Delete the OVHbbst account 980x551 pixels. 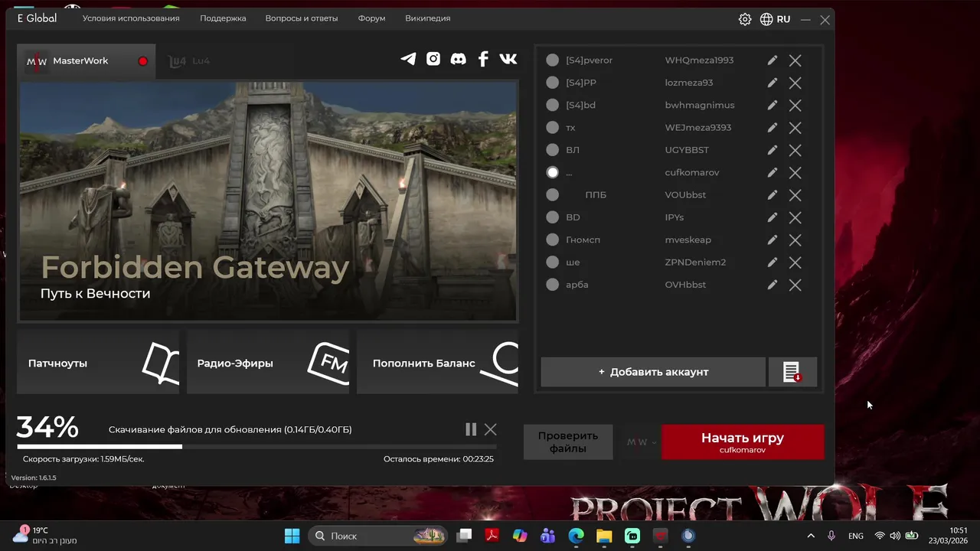[x=795, y=285]
